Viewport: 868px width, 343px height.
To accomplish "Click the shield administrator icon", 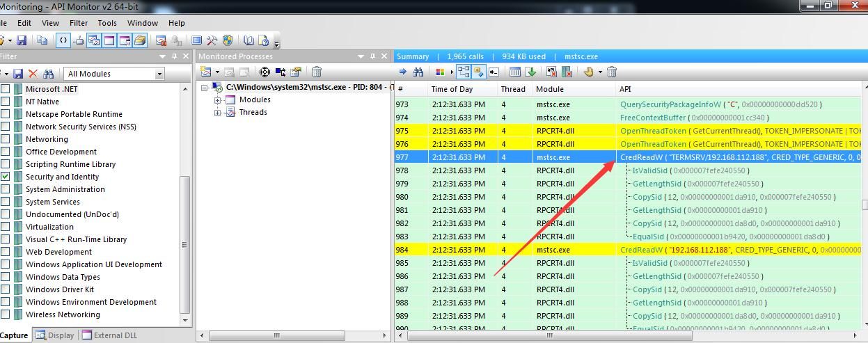I will pos(228,40).
